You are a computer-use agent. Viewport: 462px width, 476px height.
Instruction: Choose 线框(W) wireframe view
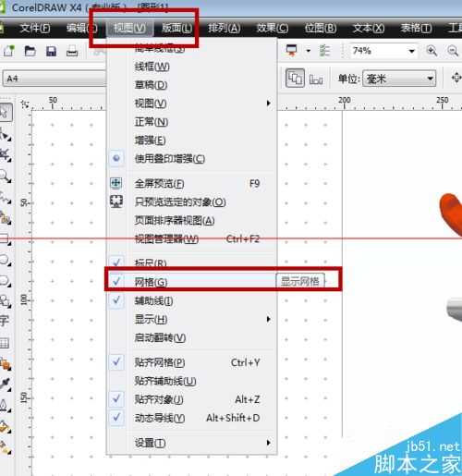(x=191, y=67)
